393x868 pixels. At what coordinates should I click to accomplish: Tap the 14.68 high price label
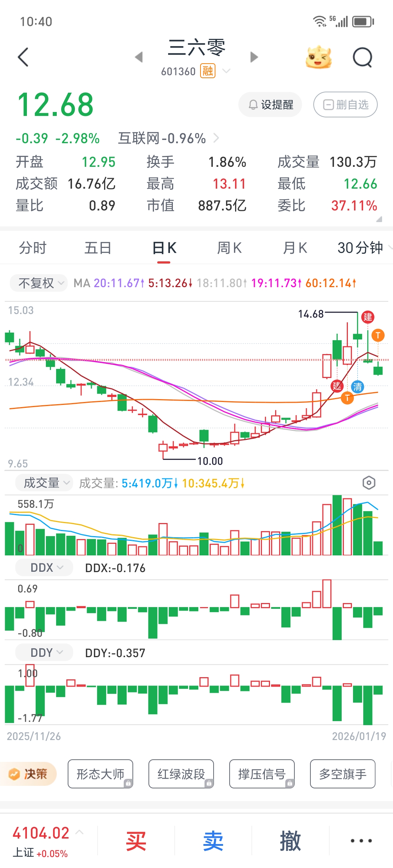311,314
